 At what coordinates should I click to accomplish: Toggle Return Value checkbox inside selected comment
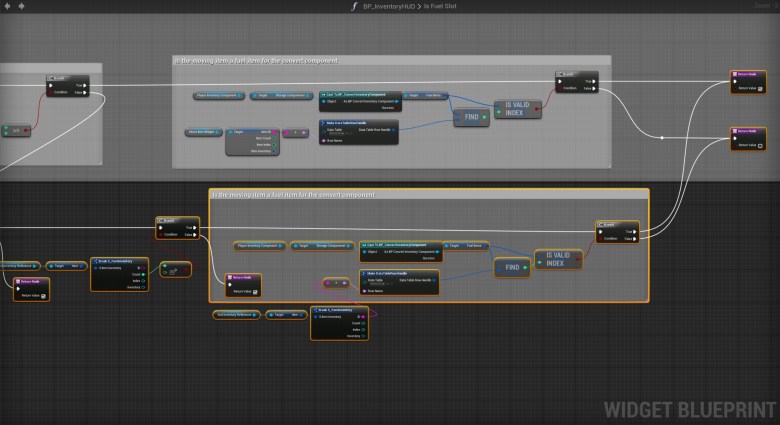pos(255,291)
